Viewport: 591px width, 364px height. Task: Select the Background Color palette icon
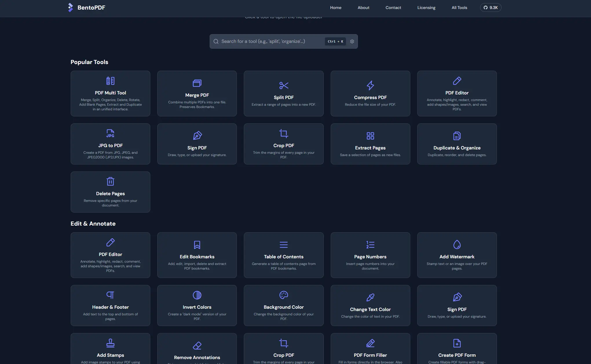(283, 295)
